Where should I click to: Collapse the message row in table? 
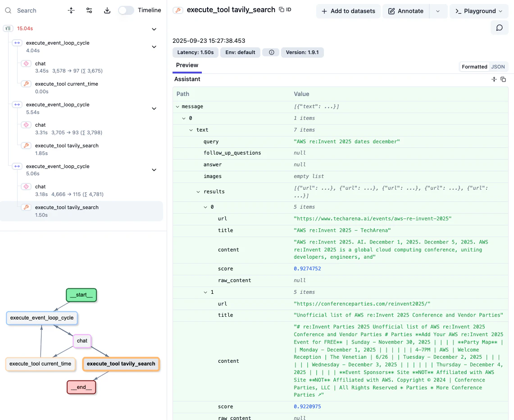point(177,106)
